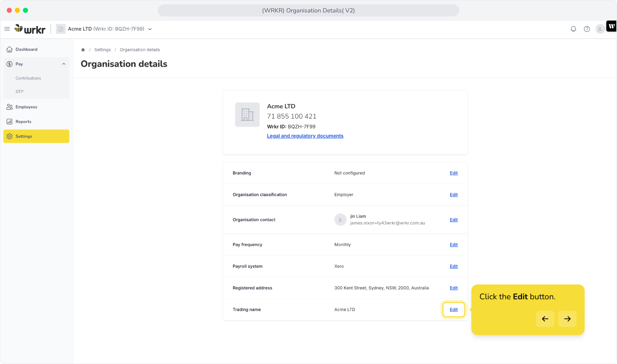Click the Pay dollar icon
This screenshot has width=617, height=364.
coord(9,64)
